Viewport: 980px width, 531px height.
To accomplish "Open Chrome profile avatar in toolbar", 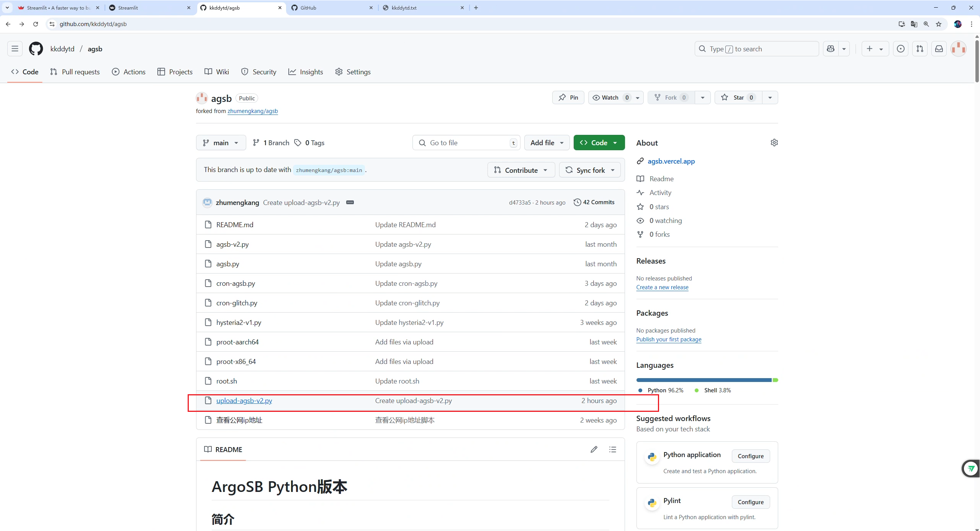I will click(958, 24).
